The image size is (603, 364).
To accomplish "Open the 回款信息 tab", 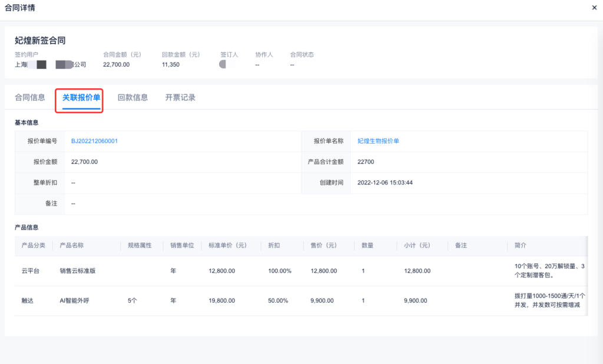I will (x=132, y=98).
